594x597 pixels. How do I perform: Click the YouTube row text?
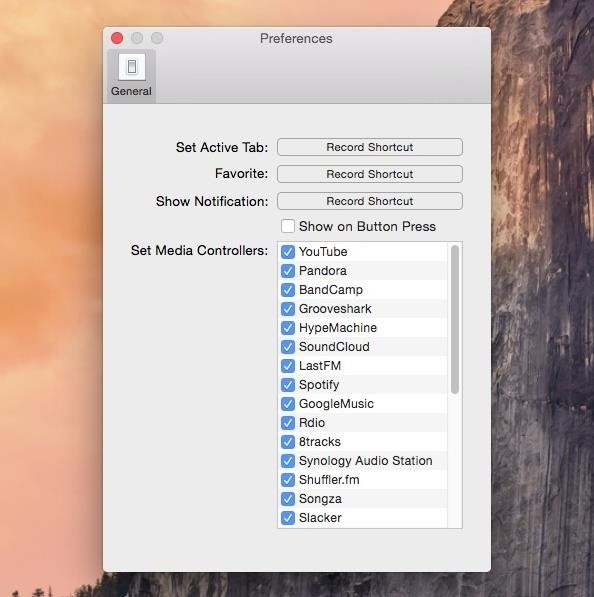323,252
